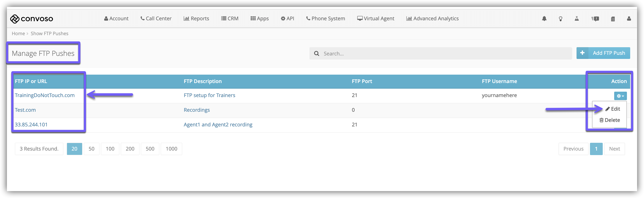Click the lightbulb ideas icon

561,19
